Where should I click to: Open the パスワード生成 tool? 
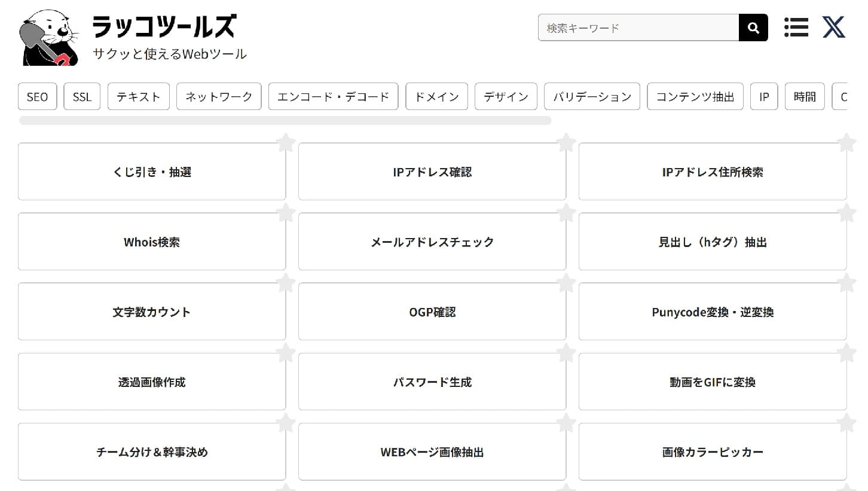432,382
